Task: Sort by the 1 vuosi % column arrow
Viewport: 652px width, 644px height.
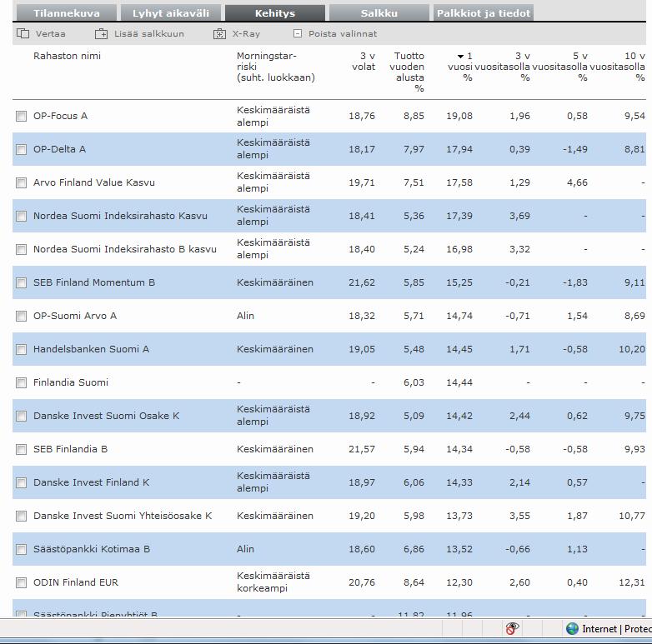Action: 460,56
